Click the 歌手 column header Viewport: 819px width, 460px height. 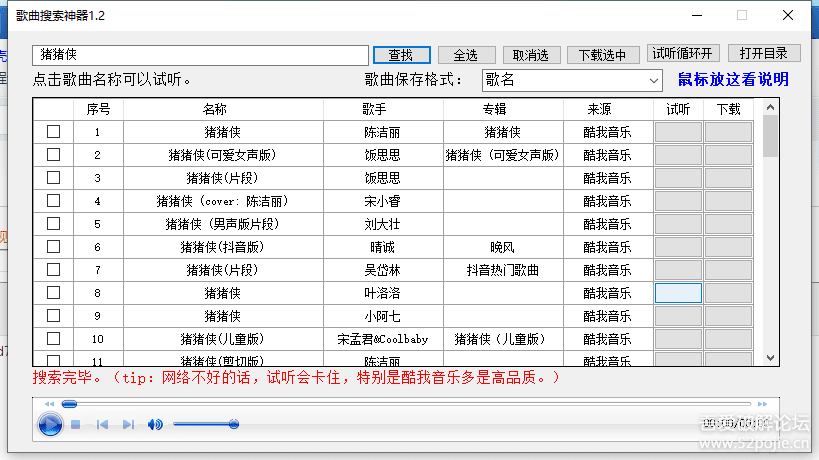pyautogui.click(x=383, y=109)
